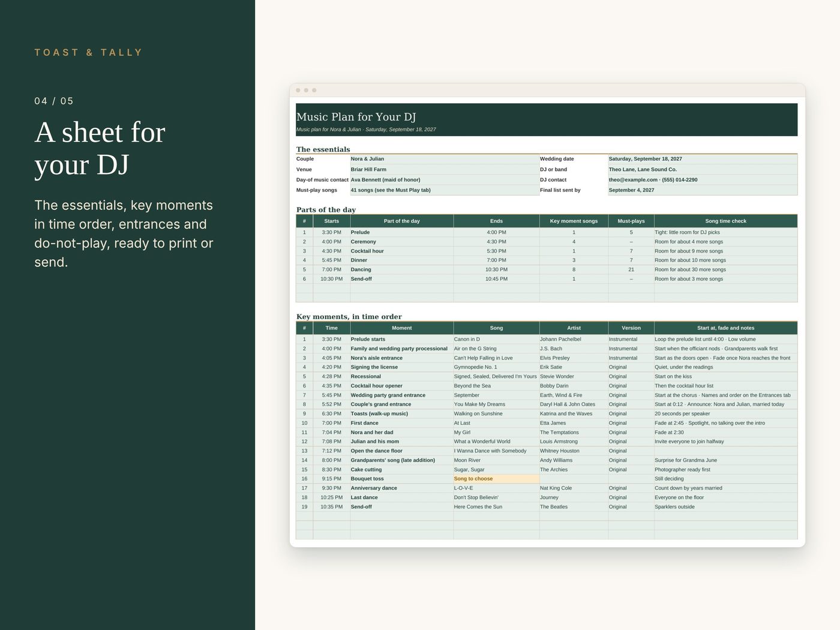840x630 pixels.
Task: Select the "Key moment songs" column header
Action: [x=574, y=221]
